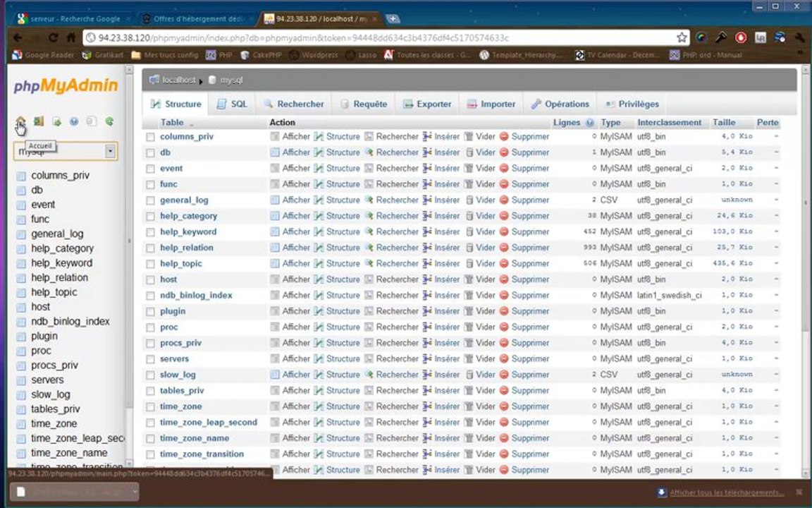Open the ndb_binlog_index table link
Image resolution: width=812 pixels, height=508 pixels.
click(196, 296)
